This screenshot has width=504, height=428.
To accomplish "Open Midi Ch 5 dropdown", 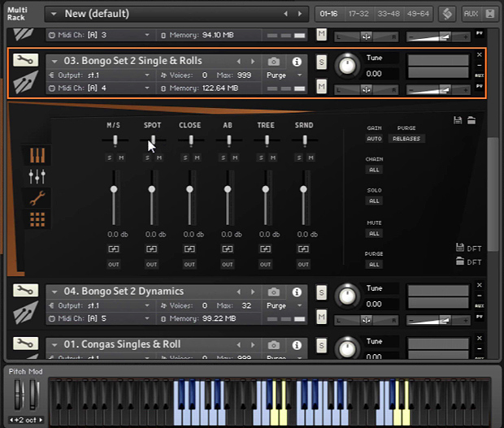I will pyautogui.click(x=147, y=318).
